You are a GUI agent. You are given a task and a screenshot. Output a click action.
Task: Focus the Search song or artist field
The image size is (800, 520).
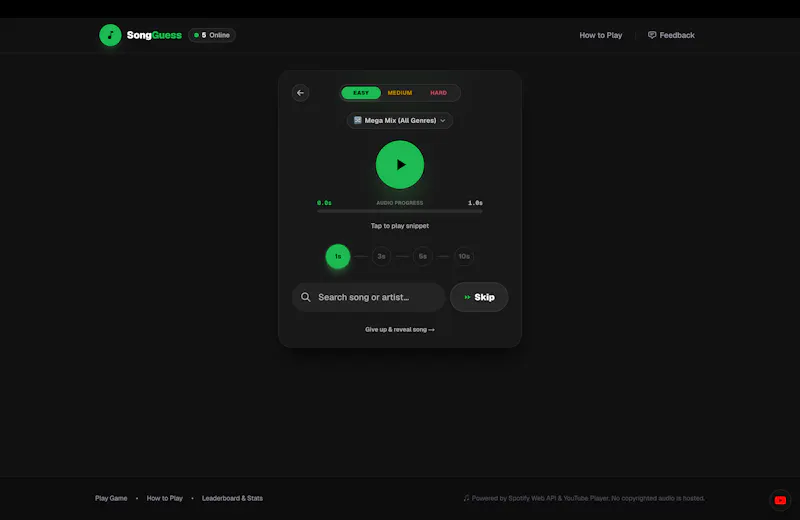(x=369, y=297)
